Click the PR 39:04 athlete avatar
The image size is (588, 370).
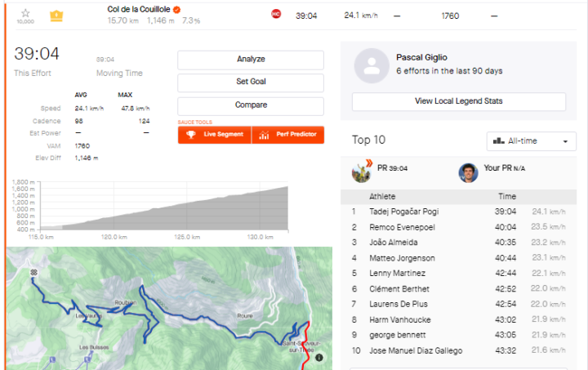coord(361,172)
